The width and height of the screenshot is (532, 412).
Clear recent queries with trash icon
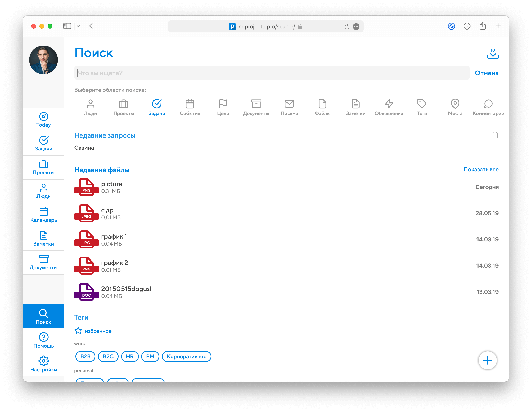(x=495, y=135)
